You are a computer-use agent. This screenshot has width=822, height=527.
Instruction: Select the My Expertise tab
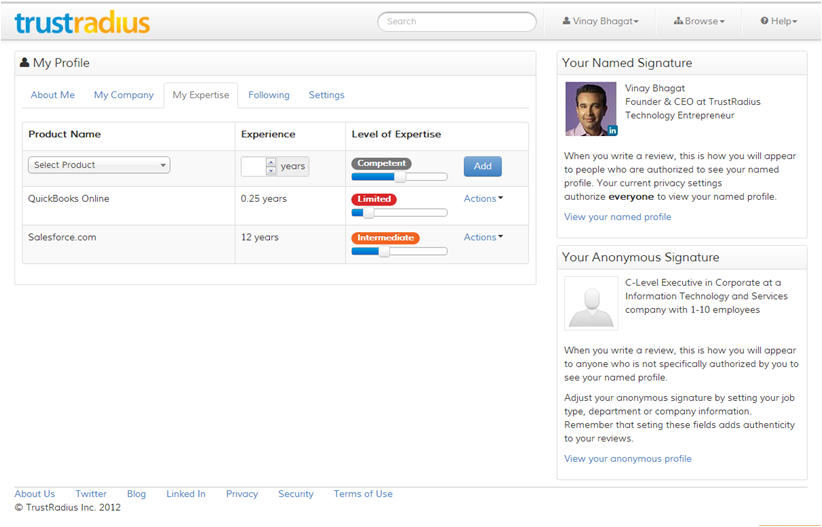click(x=201, y=95)
